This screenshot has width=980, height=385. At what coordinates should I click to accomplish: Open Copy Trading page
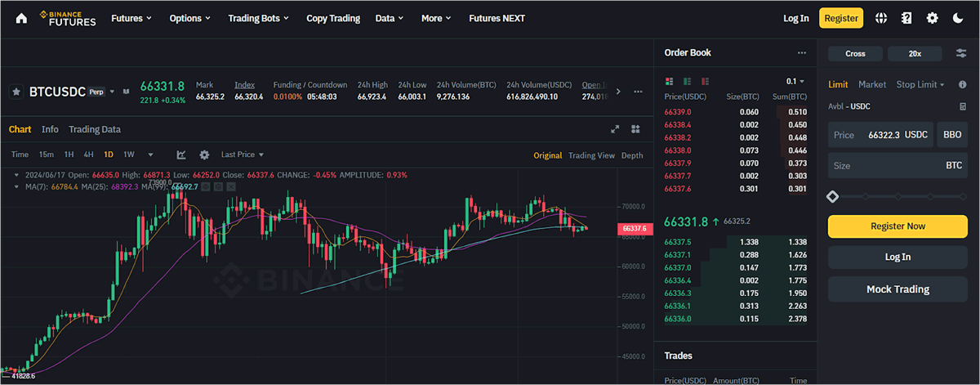pyautogui.click(x=333, y=18)
